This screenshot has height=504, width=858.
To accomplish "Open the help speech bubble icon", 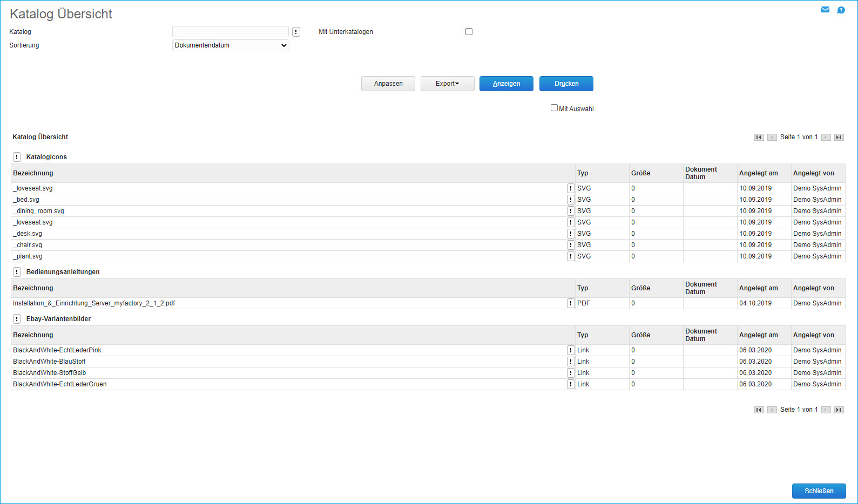I will tap(841, 10).
